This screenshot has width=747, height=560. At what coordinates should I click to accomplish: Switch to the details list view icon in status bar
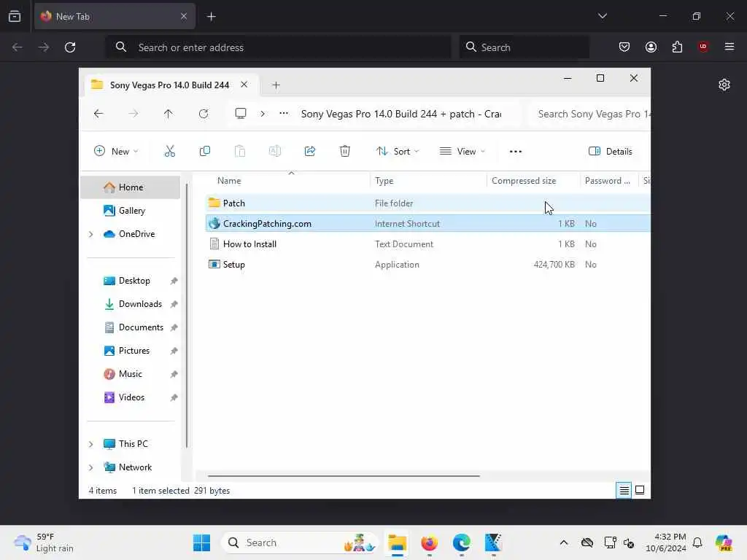pos(624,490)
